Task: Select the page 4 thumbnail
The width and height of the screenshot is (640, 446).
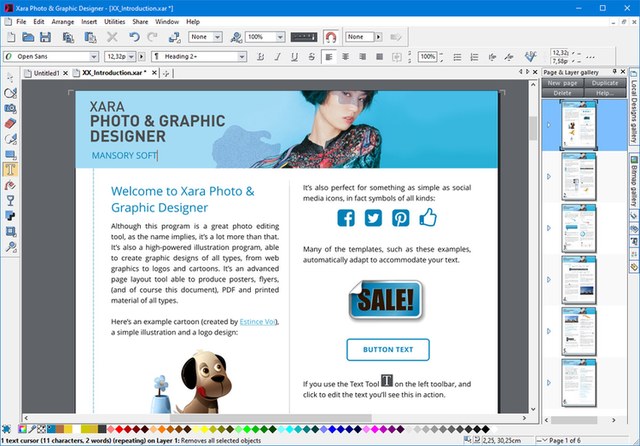Action: click(579, 280)
